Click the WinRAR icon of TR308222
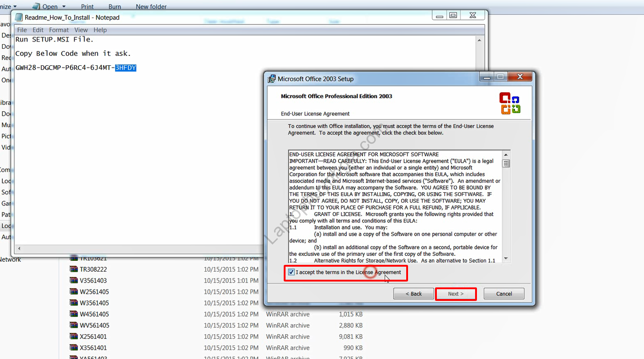 tap(73, 269)
